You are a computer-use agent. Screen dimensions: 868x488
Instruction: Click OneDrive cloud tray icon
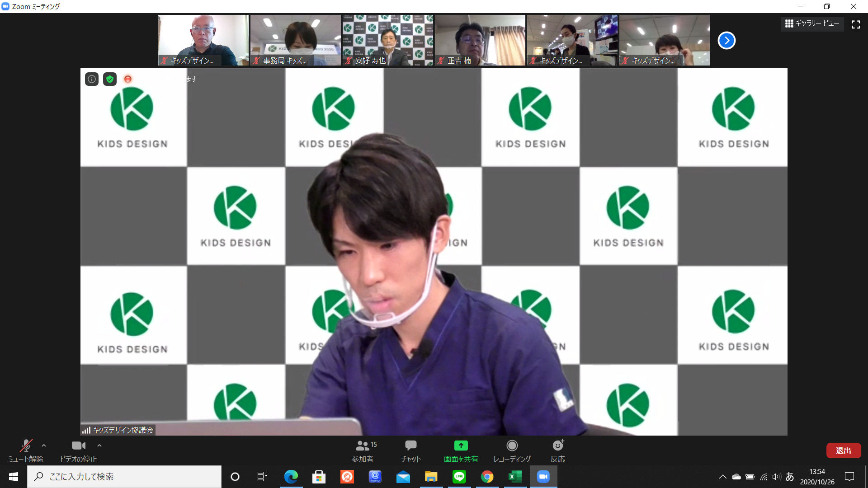[736, 477]
